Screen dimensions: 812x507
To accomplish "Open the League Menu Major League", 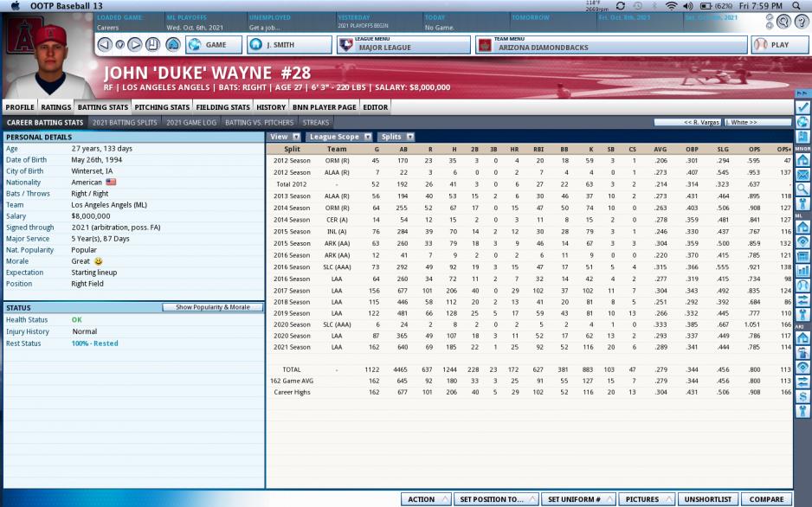I will [x=403, y=44].
